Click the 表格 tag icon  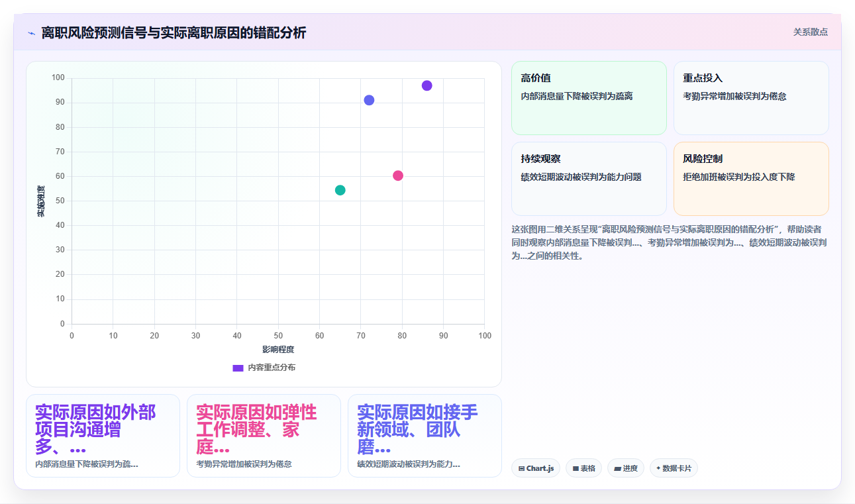pos(576,468)
